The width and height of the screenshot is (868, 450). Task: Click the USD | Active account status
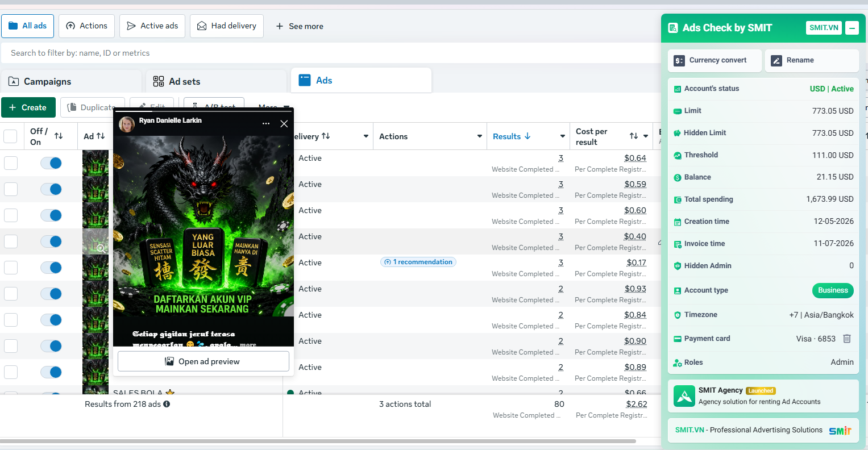coord(832,89)
